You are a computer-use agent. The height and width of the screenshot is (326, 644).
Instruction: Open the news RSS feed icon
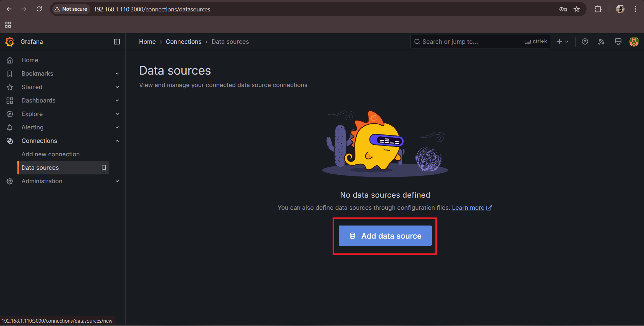click(x=601, y=42)
